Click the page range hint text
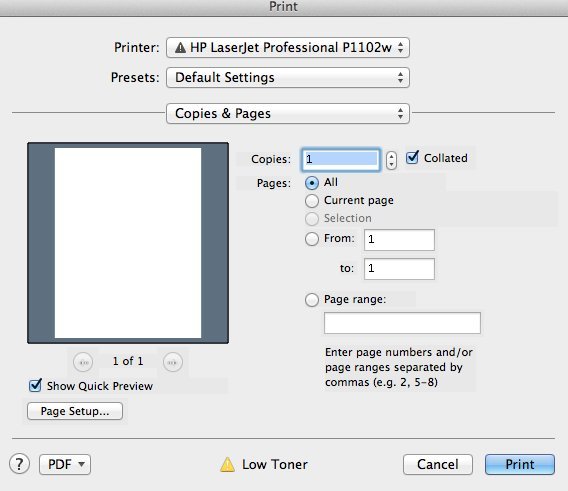Screen dimensions: 568x491 (399, 367)
